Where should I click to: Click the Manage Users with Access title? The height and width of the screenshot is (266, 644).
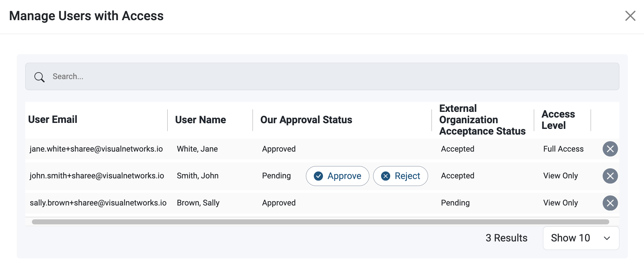coord(86,16)
